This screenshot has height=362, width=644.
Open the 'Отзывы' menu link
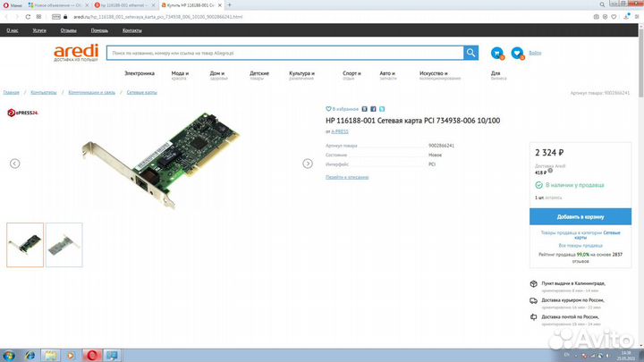click(x=68, y=30)
